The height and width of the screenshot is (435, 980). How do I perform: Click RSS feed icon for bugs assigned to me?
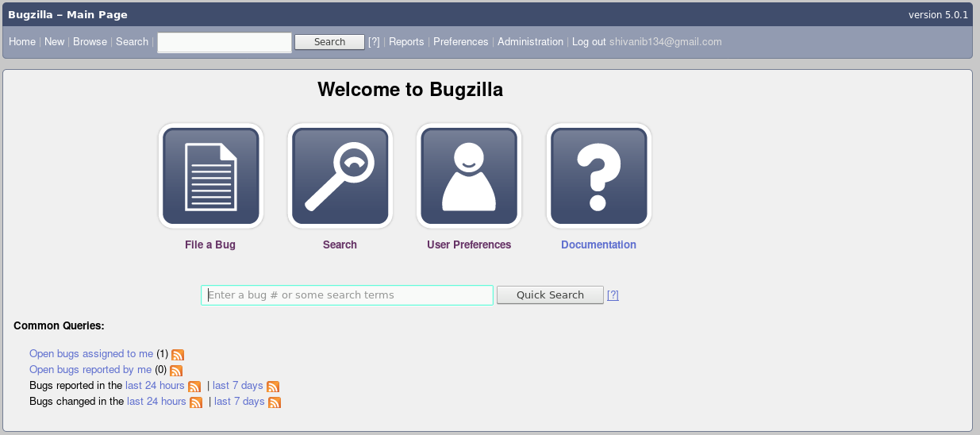pos(178,355)
